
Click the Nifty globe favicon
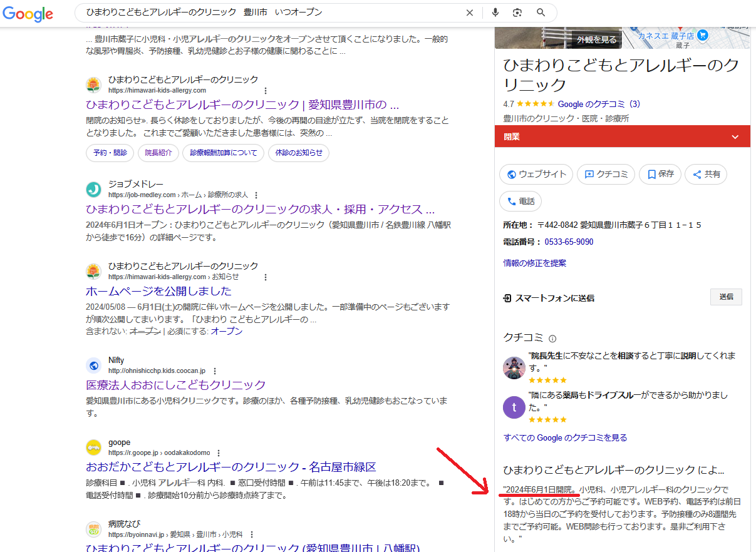pos(93,365)
